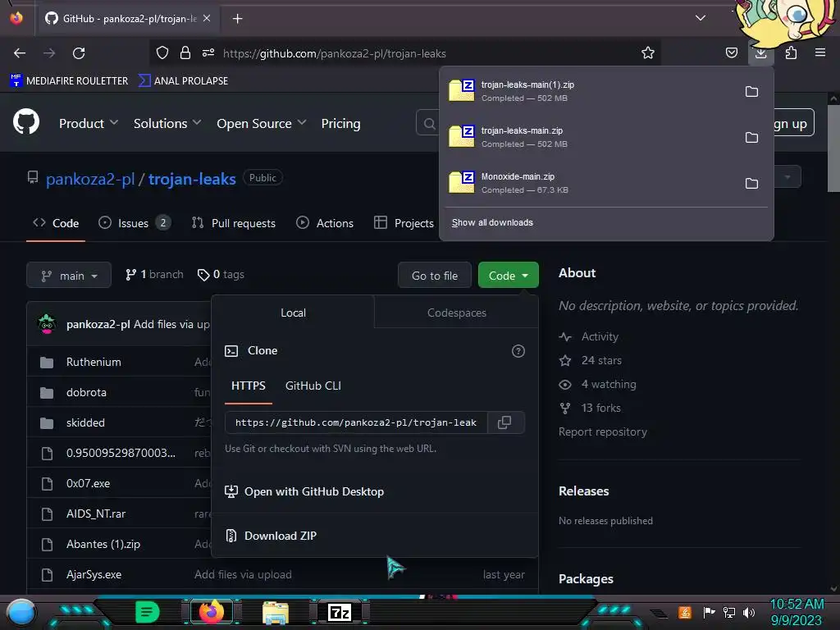Screen dimensions: 840x630
Task: View the 0 tags link
Action: (x=221, y=275)
